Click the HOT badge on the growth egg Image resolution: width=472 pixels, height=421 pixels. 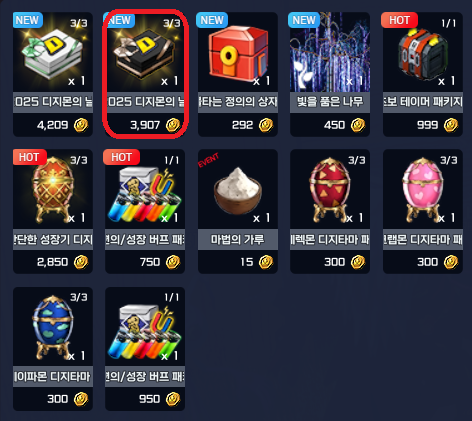(x=29, y=157)
